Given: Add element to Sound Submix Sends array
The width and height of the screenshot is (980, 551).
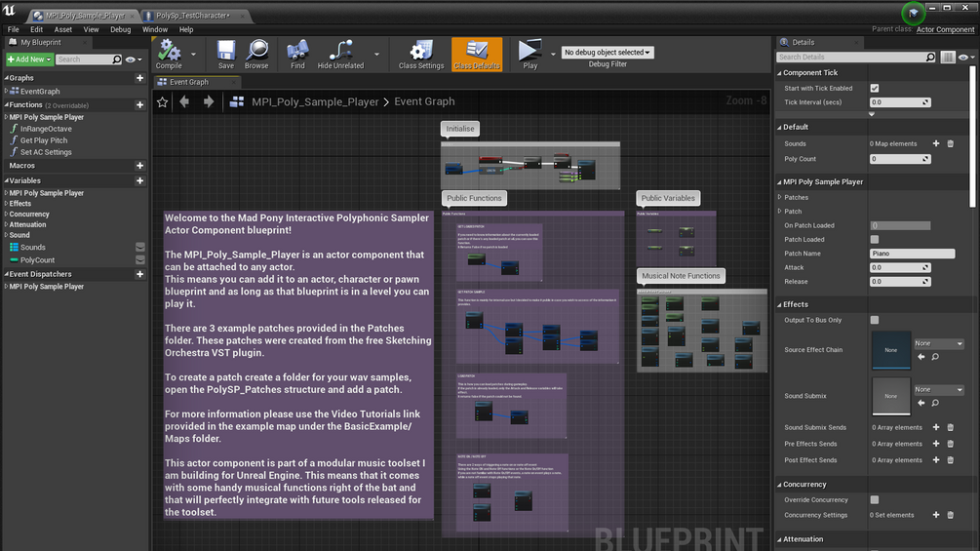Looking at the screenshot, I should [x=936, y=427].
